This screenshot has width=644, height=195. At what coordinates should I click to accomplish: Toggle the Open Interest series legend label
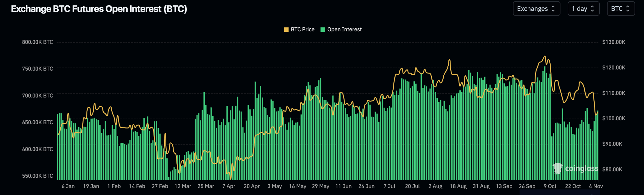(344, 30)
